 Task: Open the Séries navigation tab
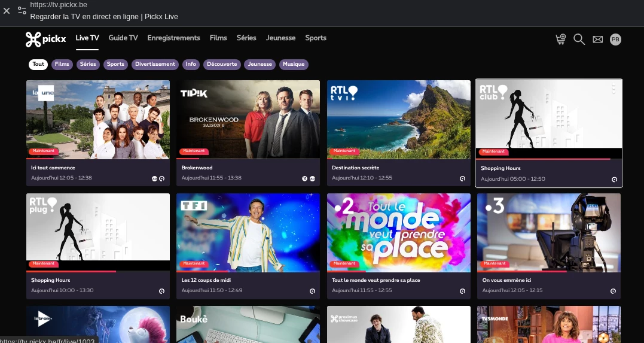coord(246,38)
